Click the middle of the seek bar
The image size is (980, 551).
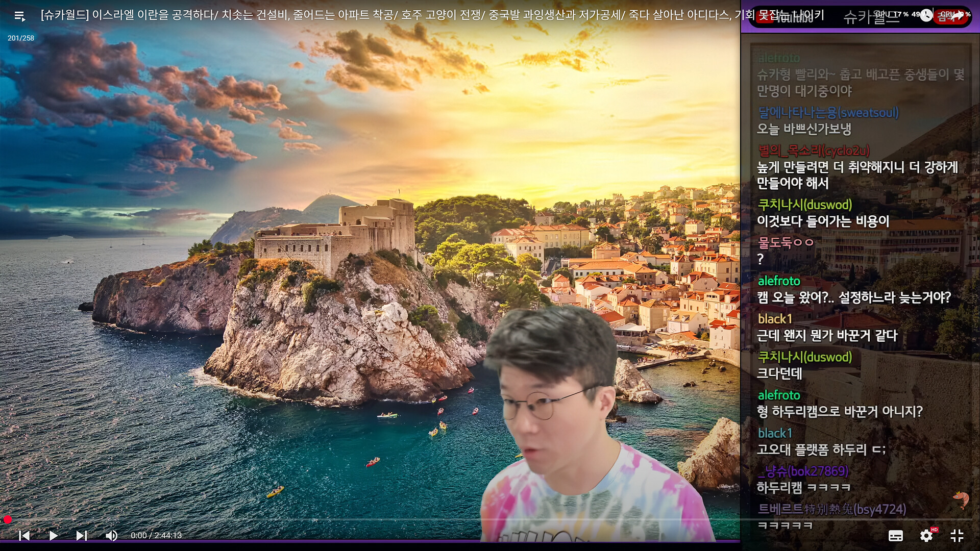point(490,520)
